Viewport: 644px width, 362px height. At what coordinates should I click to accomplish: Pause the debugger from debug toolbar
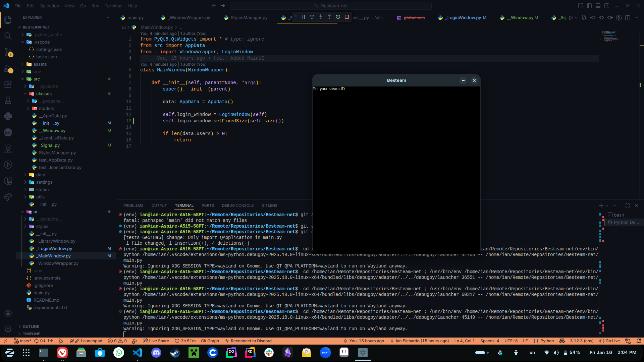tap(303, 17)
